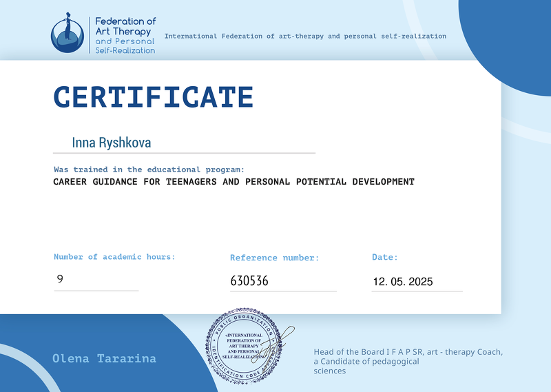The width and height of the screenshot is (551, 392).
Task: Select the "Federation of Art Therapy" logo text
Action: click(x=125, y=36)
